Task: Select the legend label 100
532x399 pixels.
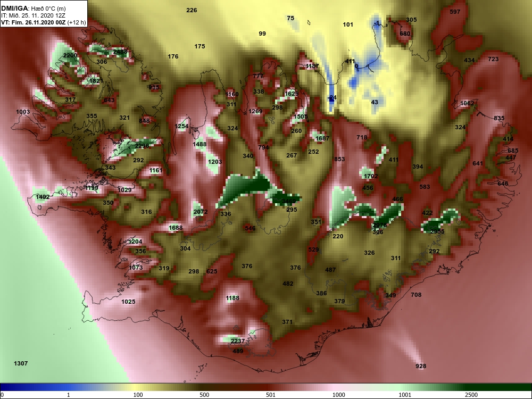Action: tap(138, 395)
